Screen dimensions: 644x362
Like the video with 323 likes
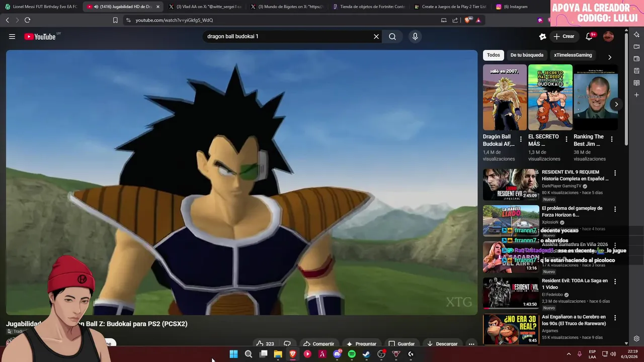[x=265, y=344]
